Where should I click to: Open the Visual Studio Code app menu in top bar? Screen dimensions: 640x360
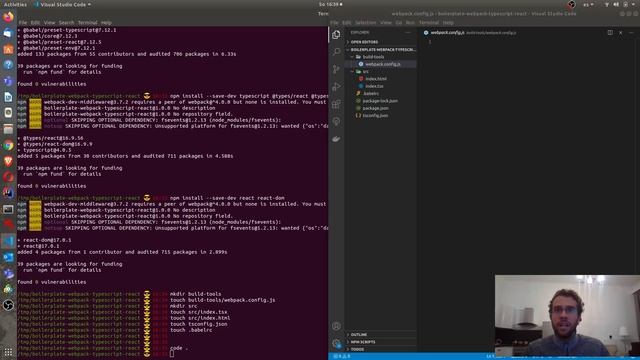pyautogui.click(x=62, y=4)
